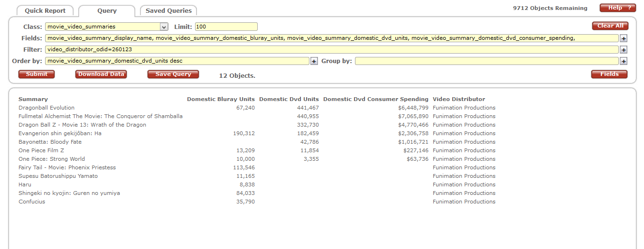Screen dimensions: 644x249
Task: Click the plus icon beside Order by
Action: point(314,61)
